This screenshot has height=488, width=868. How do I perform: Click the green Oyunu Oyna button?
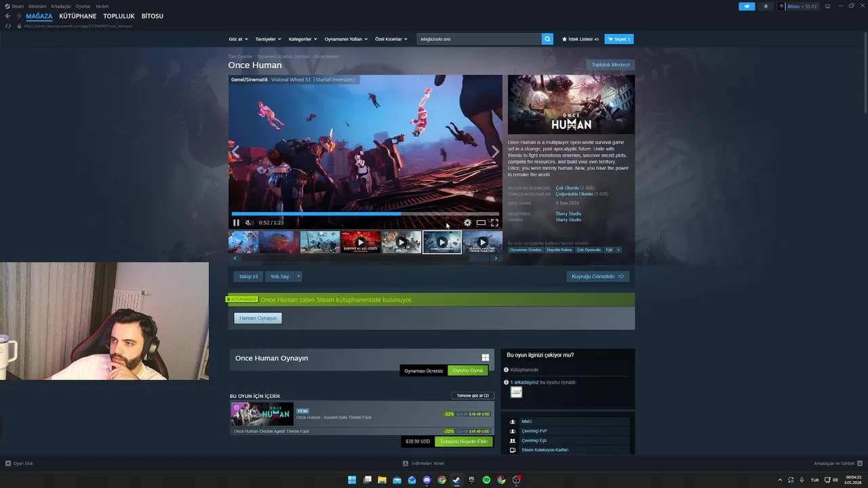(468, 370)
